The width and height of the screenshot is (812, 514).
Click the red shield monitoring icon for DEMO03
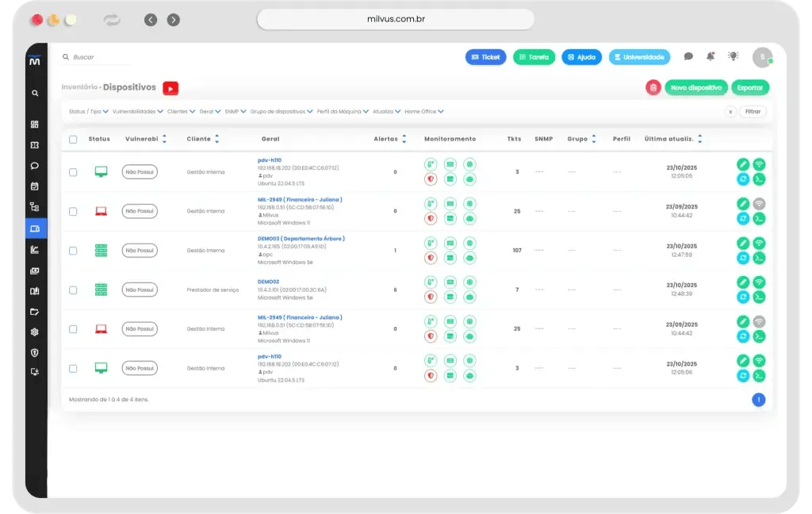tap(431, 258)
